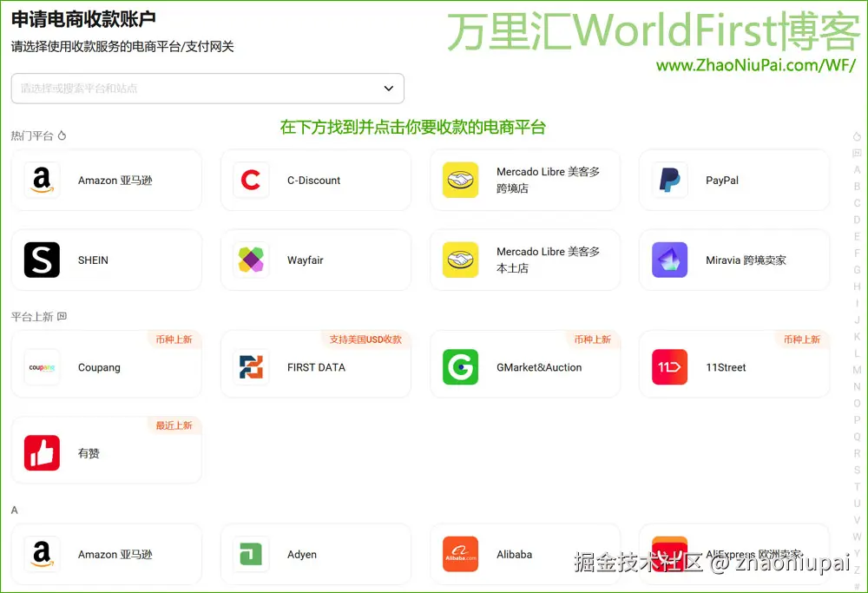The width and height of the screenshot is (868, 593).
Task: Choose the C-Discount red C logo
Action: 251,180
